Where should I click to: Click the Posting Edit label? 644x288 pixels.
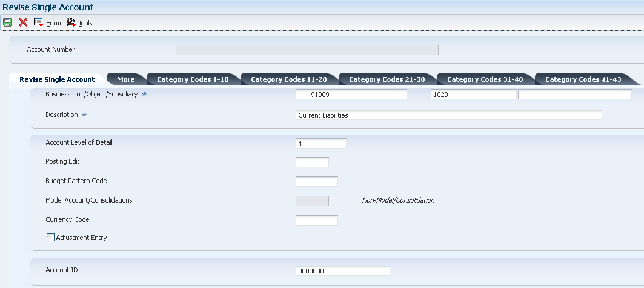(x=62, y=161)
